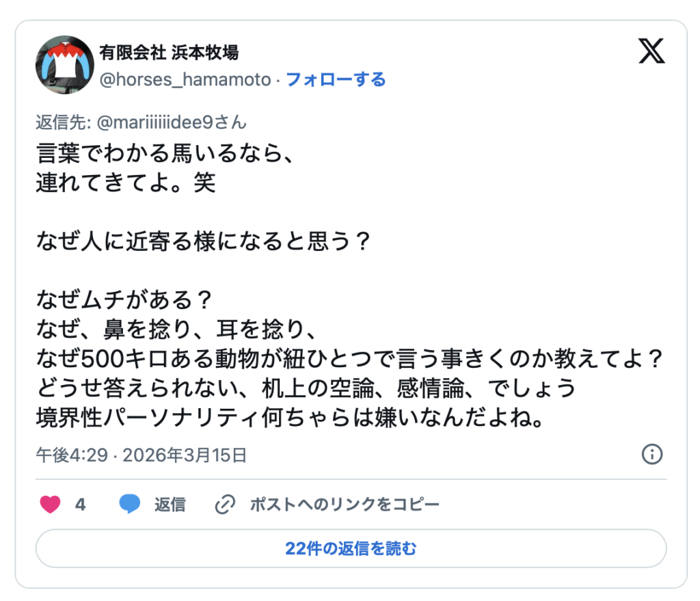Click the reply speech bubble icon
The image size is (700, 601).
click(x=130, y=505)
